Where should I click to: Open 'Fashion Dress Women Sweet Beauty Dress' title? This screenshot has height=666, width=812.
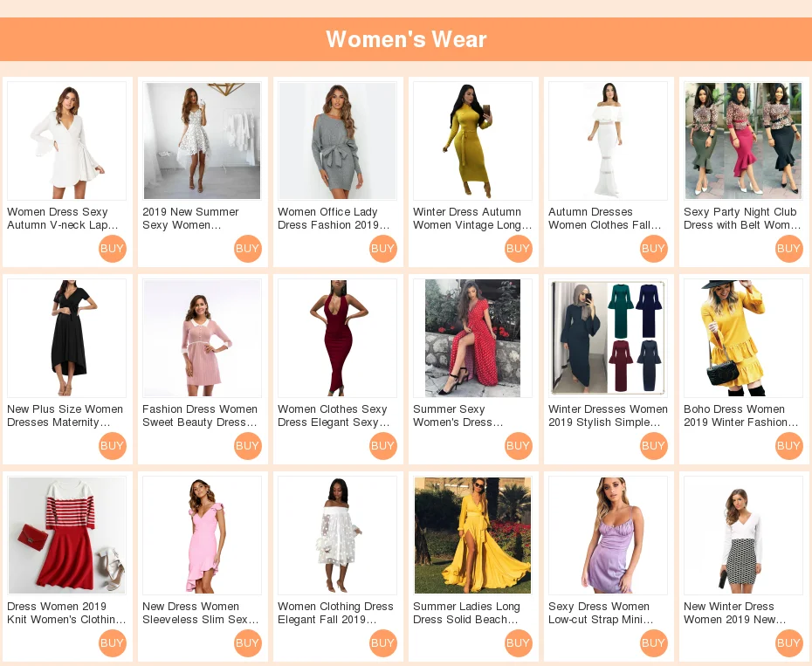coord(200,415)
